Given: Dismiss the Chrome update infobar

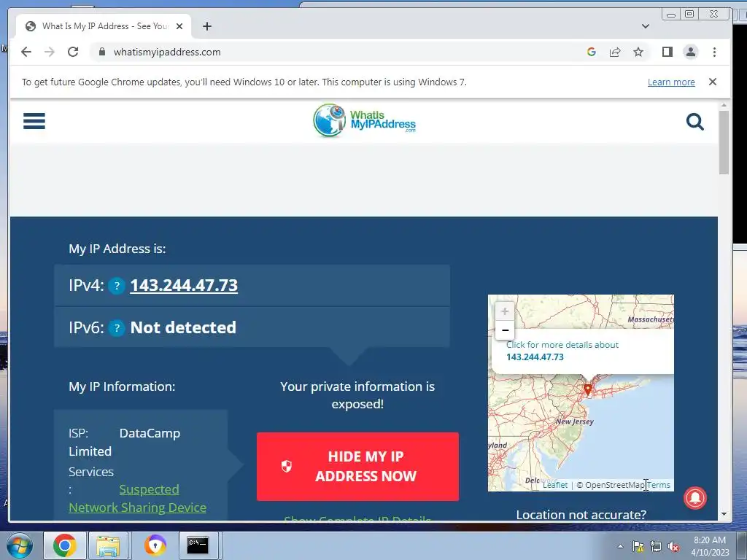Looking at the screenshot, I should click(x=712, y=82).
